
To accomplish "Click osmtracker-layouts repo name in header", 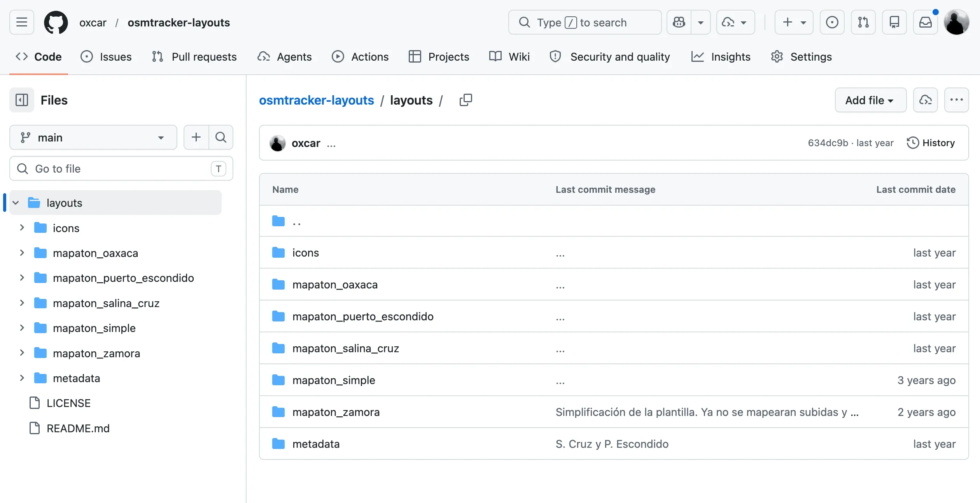I will (x=179, y=23).
